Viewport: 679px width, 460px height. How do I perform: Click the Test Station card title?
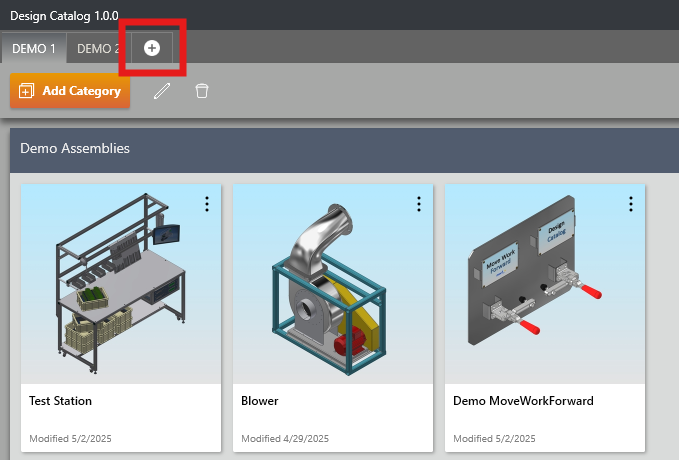click(61, 401)
